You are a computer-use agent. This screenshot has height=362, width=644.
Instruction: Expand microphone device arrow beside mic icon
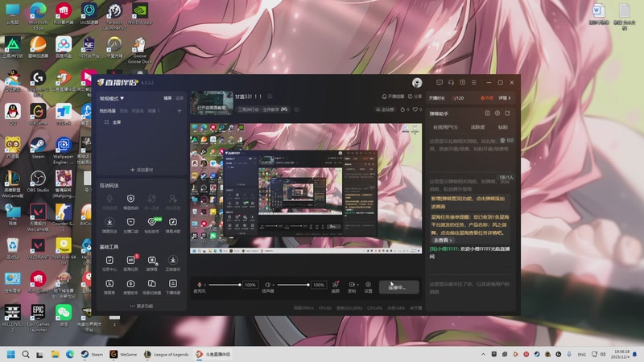pyautogui.click(x=205, y=285)
